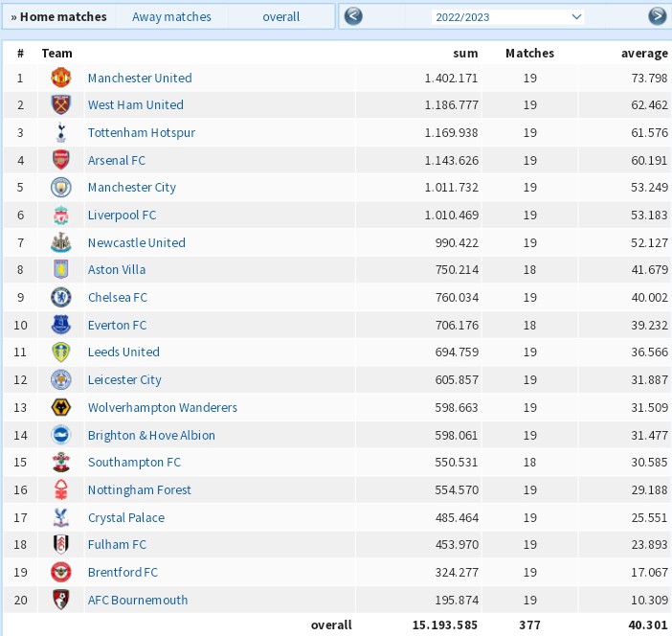Screen dimensions: 672x636
Task: Click the Brentford FC crest icon
Action: (x=61, y=572)
